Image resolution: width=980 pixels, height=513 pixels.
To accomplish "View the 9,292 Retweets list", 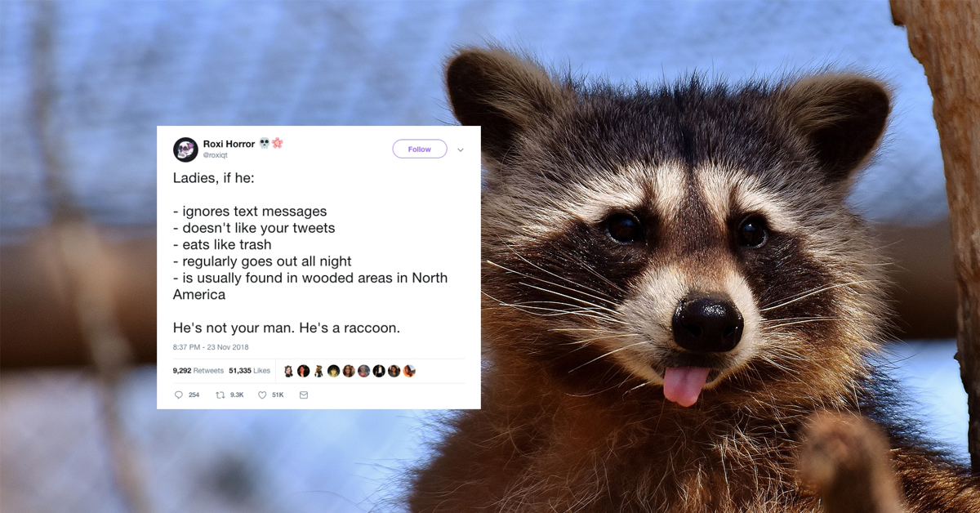I will click(198, 371).
